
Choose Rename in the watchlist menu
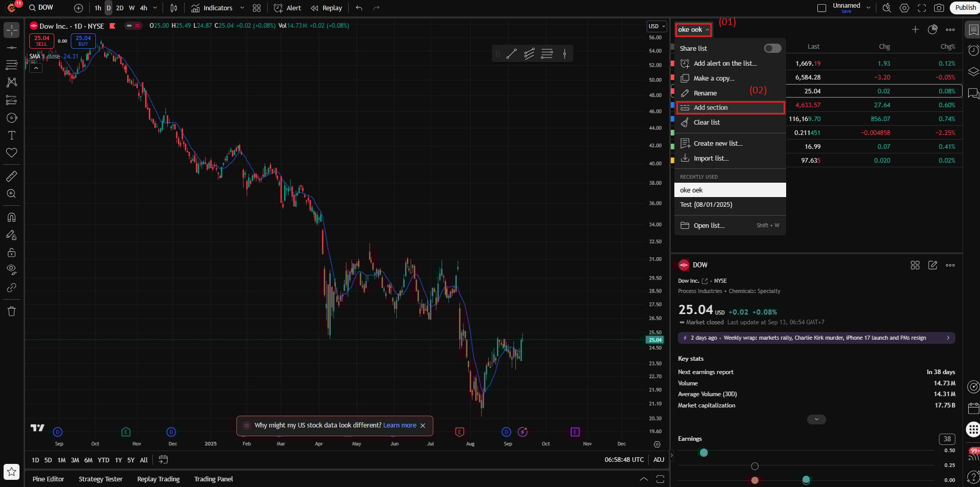(730, 93)
